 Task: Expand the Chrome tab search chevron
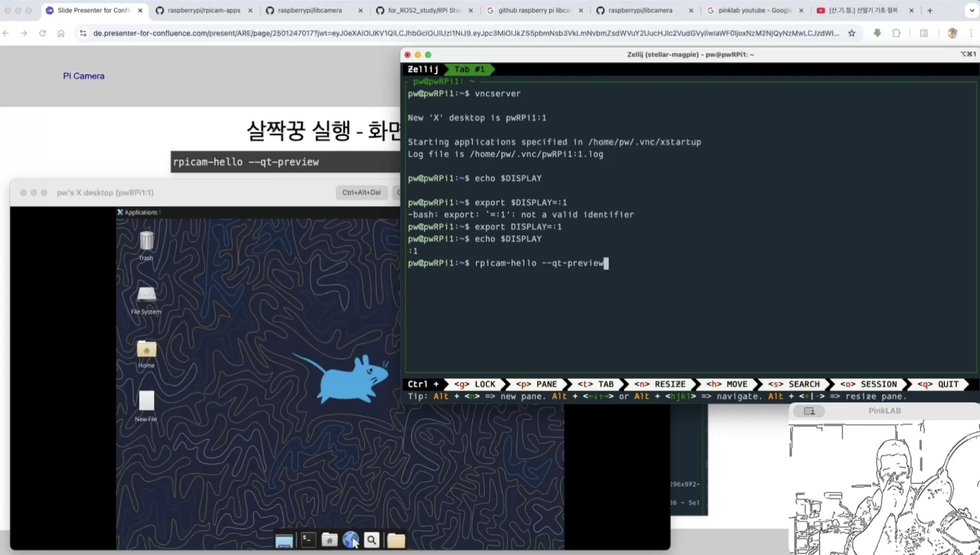(971, 10)
